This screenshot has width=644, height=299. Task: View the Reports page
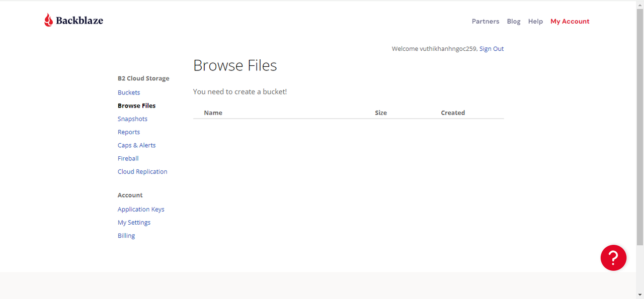(129, 132)
